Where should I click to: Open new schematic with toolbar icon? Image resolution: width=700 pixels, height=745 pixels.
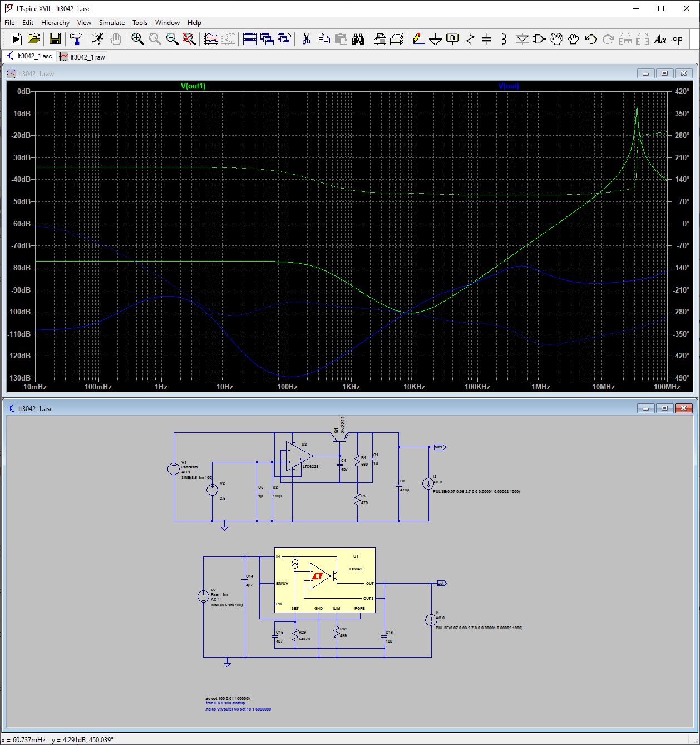[x=16, y=39]
